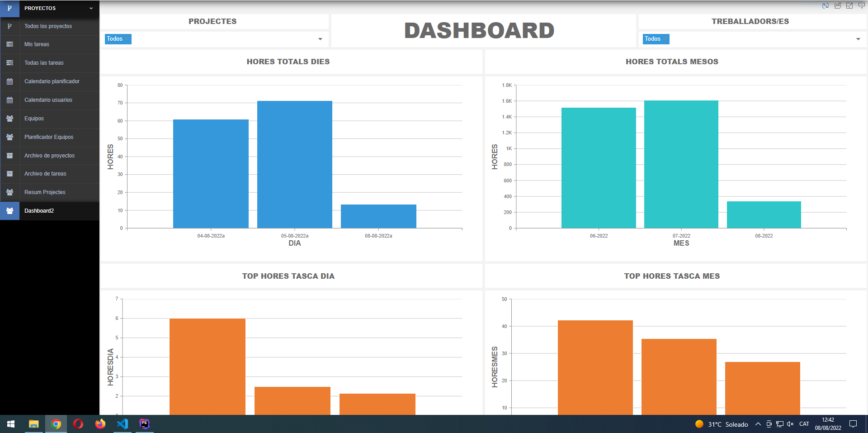Click the open folder icon in top toolbar
Screen dimensions: 868x433
point(838,5)
